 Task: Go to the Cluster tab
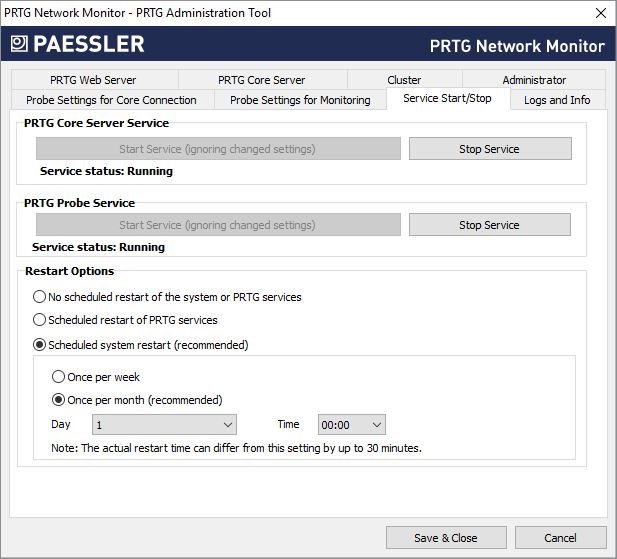tap(404, 80)
